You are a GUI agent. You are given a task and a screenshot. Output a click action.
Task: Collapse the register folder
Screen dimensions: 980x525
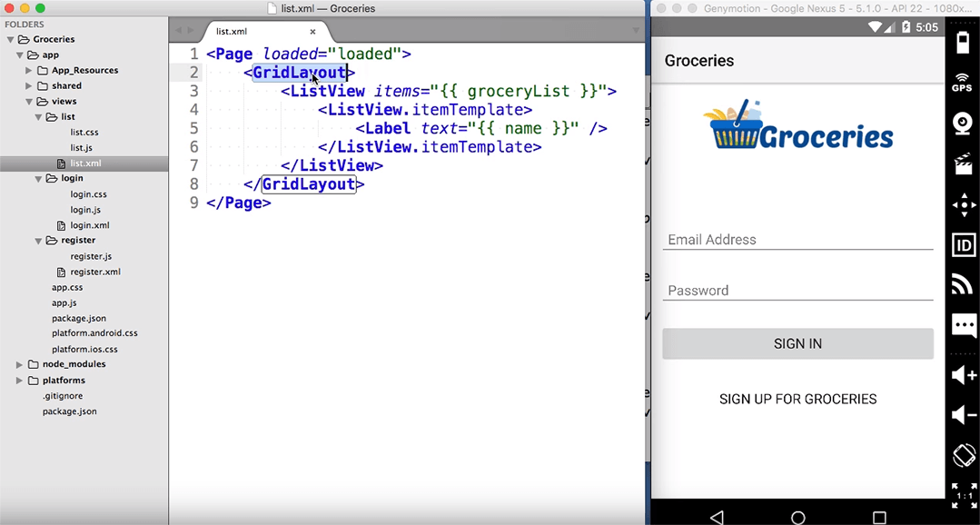point(38,240)
